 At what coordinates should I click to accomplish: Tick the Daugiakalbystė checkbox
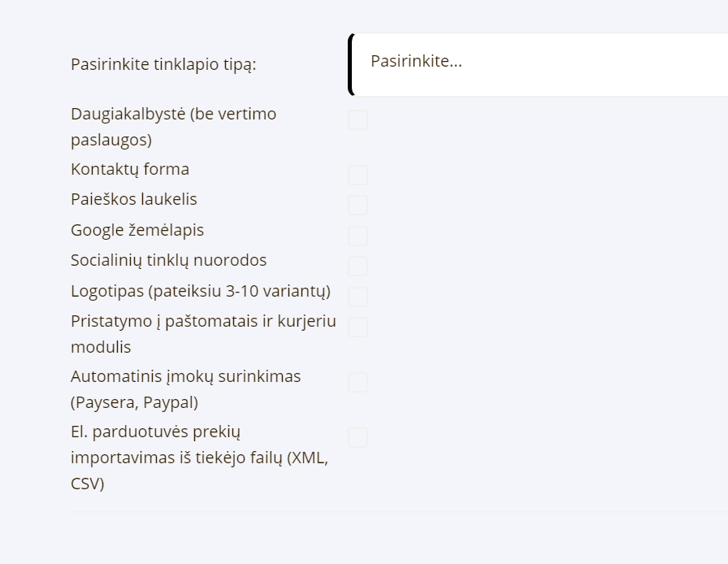click(357, 120)
